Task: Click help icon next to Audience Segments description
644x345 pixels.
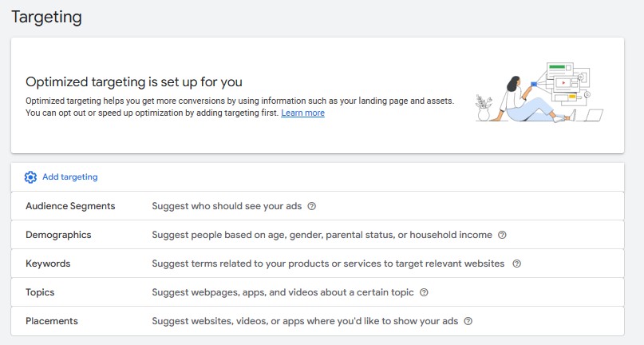Action: click(312, 206)
